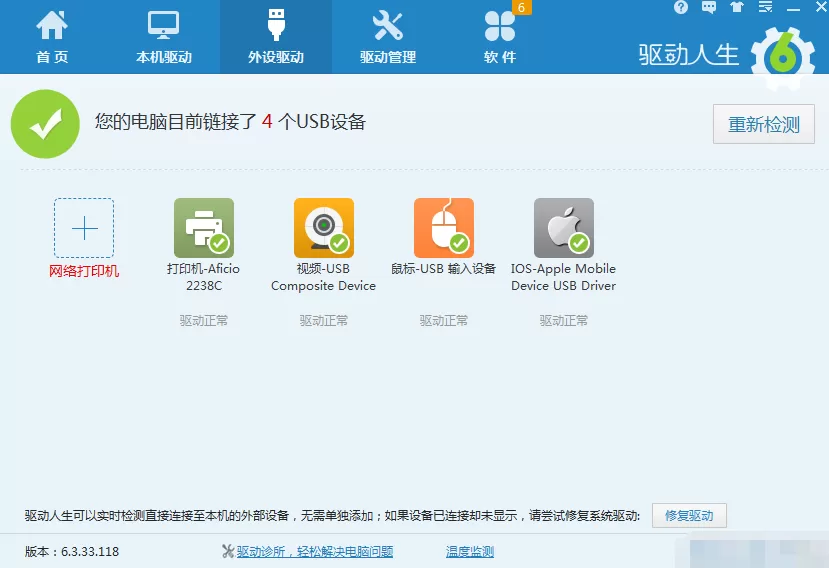Click the skin T-shirt icon
The height and width of the screenshot is (568, 829).
[736, 7]
